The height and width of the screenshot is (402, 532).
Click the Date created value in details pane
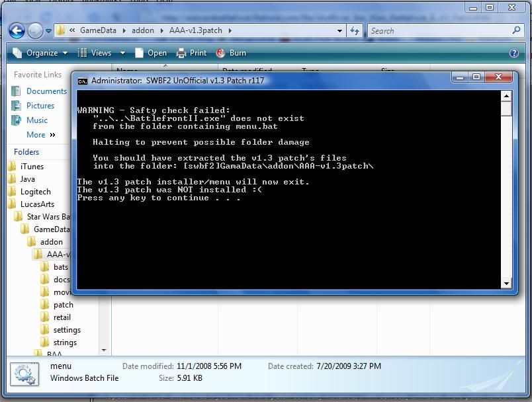(x=349, y=366)
